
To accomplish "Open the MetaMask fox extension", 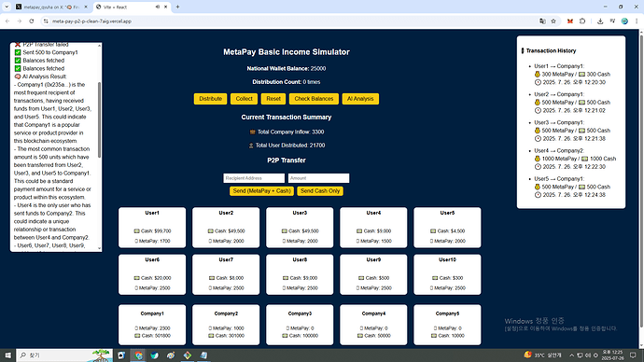I will click(570, 21).
